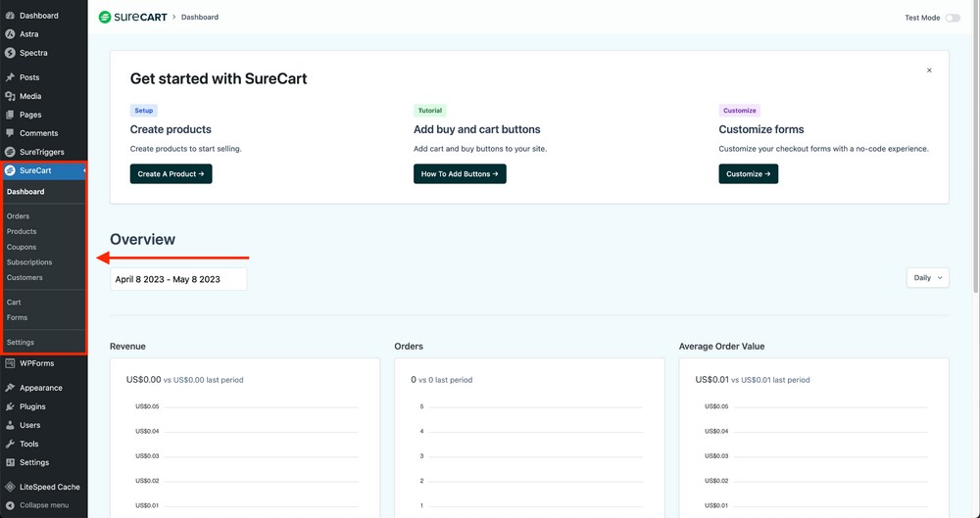Click the Users person icon
The height and width of the screenshot is (518, 980).
(10, 425)
